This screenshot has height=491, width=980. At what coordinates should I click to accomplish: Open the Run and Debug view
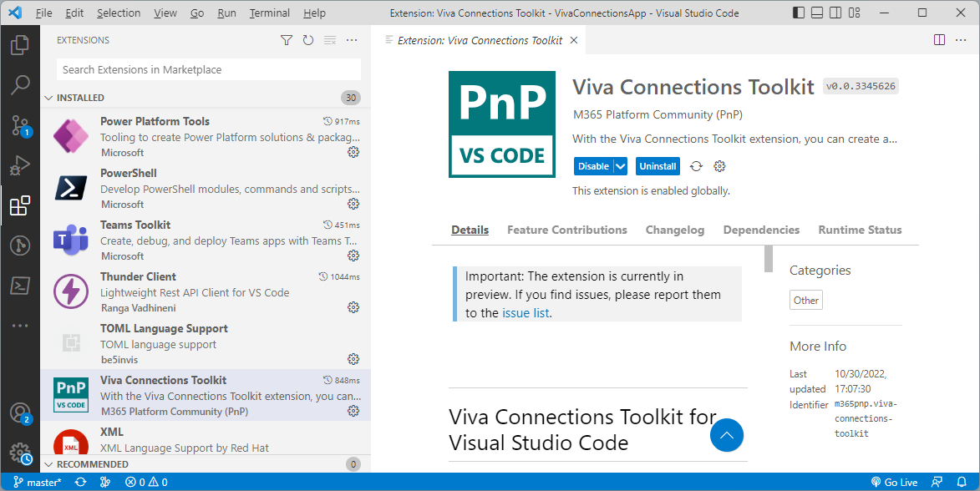(x=20, y=165)
